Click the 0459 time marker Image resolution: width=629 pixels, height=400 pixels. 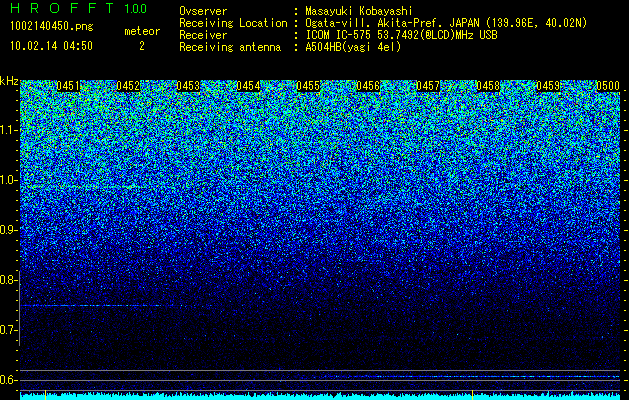pos(548,86)
